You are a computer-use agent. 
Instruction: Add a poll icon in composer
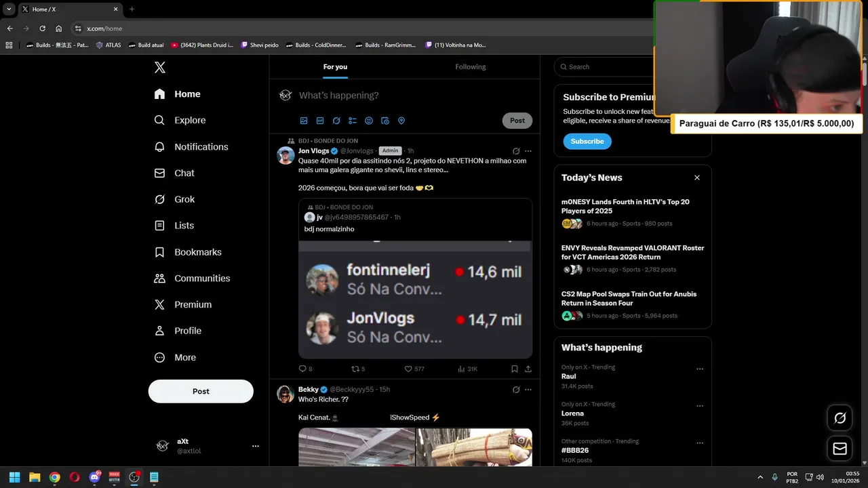click(353, 121)
